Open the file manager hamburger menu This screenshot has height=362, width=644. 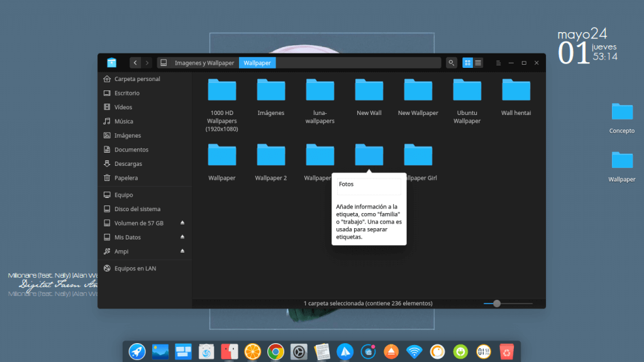click(498, 63)
